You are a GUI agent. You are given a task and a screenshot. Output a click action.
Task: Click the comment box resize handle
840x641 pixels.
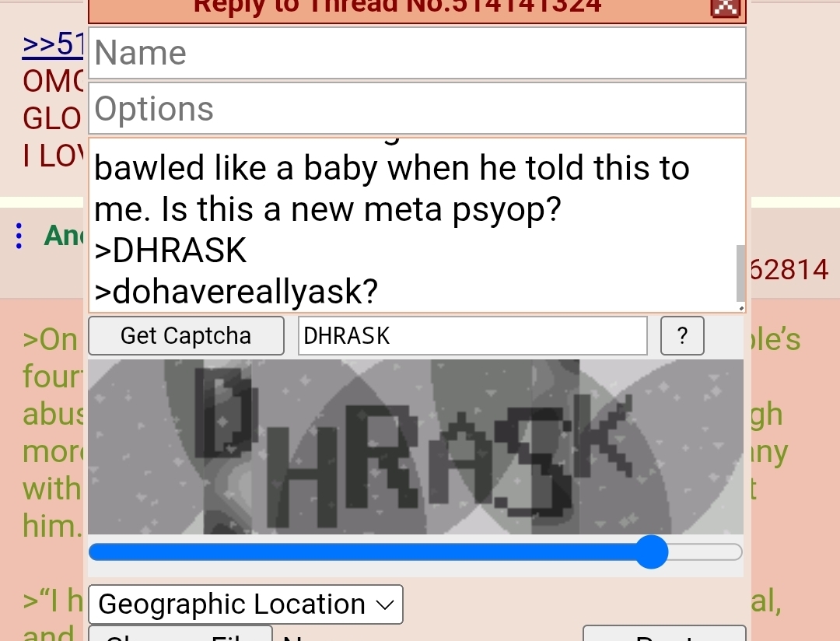pos(741,307)
